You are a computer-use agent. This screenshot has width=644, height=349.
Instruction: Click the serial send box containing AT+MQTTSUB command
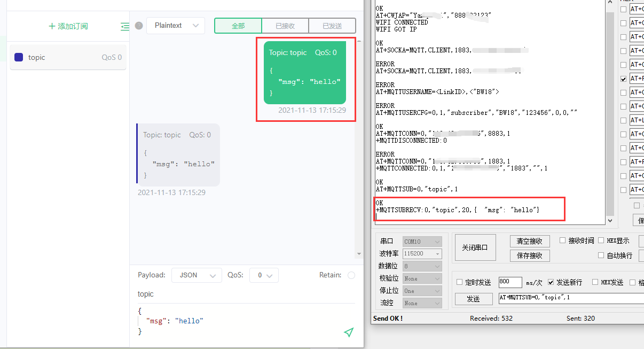[x=571, y=298]
